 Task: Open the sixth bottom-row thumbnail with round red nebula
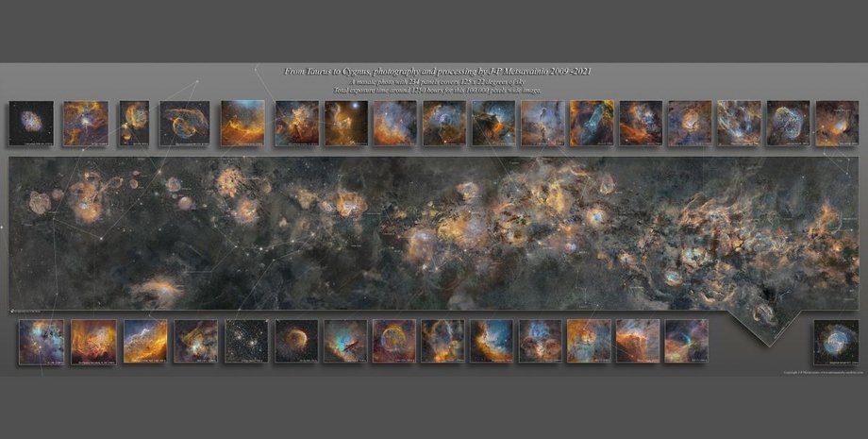pyautogui.click(x=296, y=341)
